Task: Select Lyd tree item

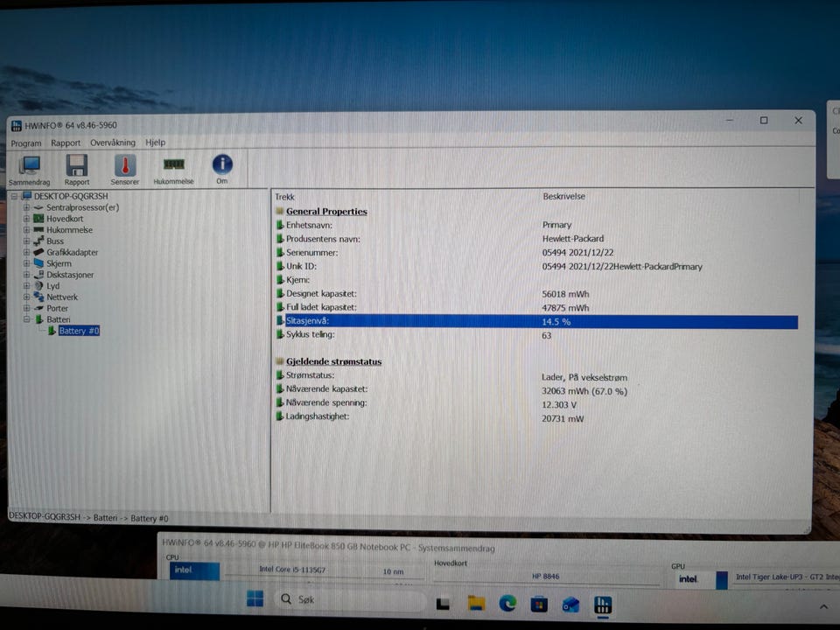Action: pos(53,286)
